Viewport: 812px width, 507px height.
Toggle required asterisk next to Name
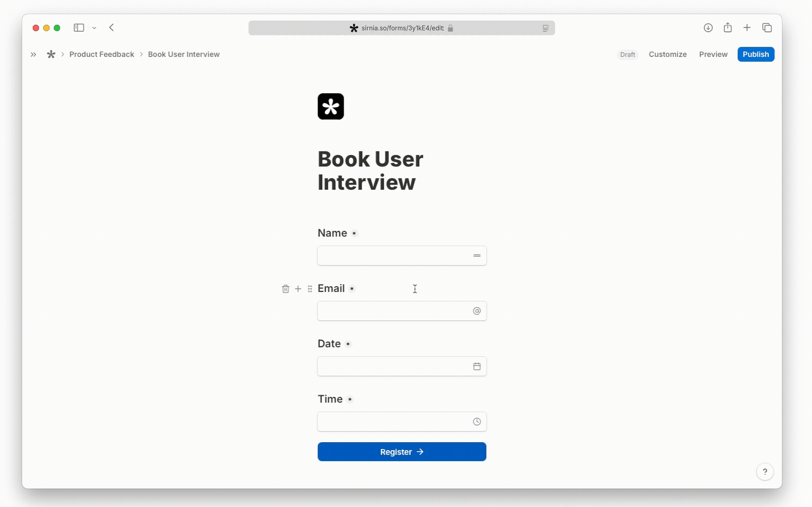(354, 233)
